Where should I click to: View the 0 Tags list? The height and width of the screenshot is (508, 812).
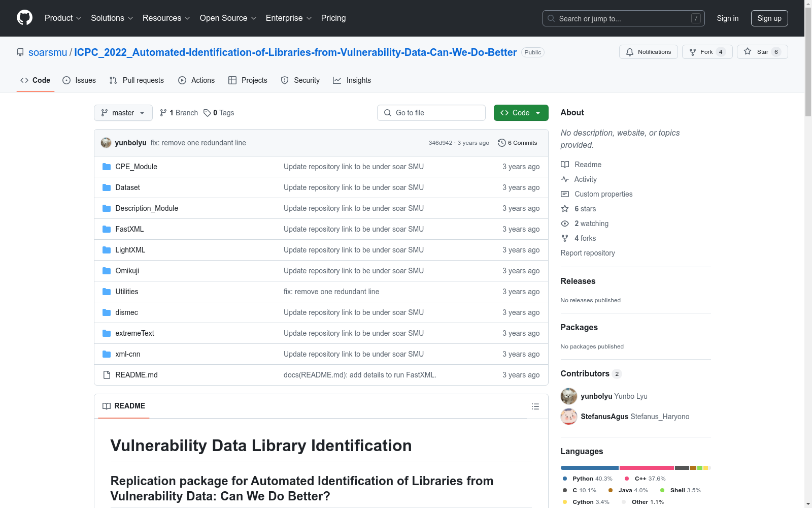pos(219,113)
